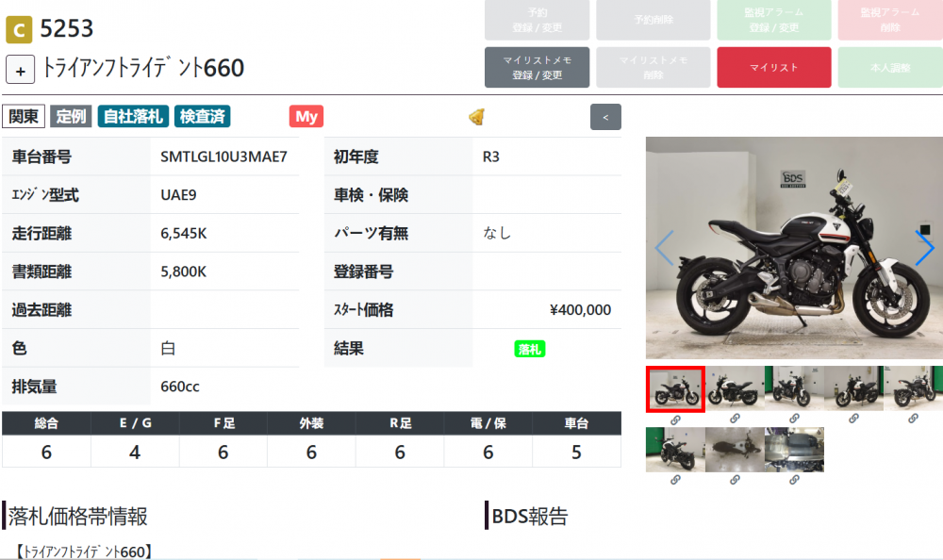Select the 検査済 tag
The width and height of the screenshot is (943, 560).
point(202,116)
